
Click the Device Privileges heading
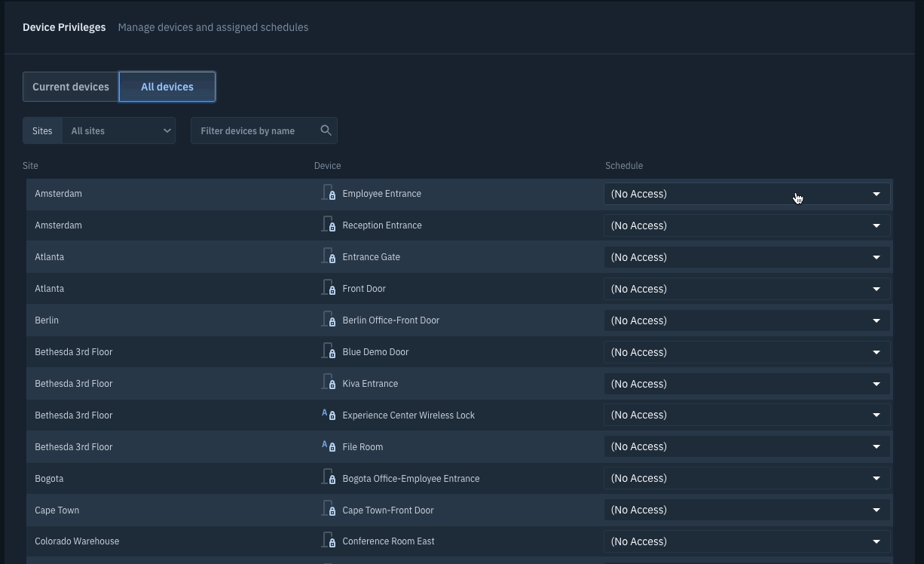tap(64, 27)
